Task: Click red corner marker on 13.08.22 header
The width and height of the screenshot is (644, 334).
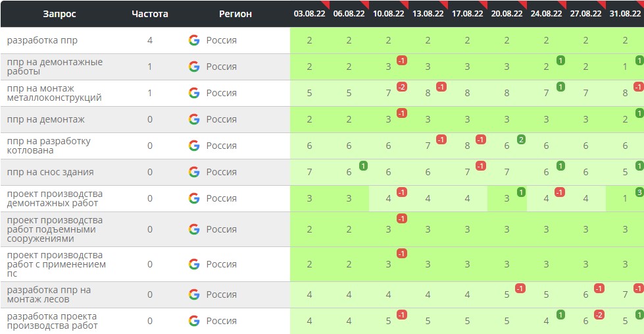Action: click(x=444, y=4)
